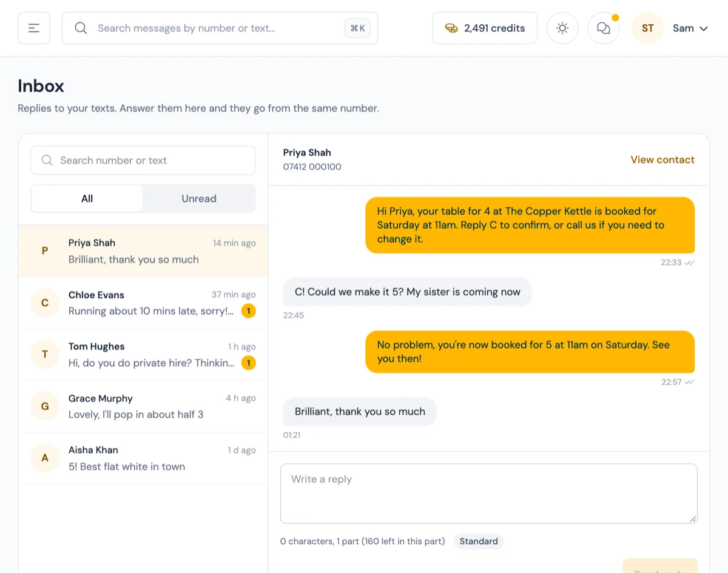This screenshot has width=728, height=573.
Task: Click the C avatar for Chloe Evans
Action: point(45,303)
